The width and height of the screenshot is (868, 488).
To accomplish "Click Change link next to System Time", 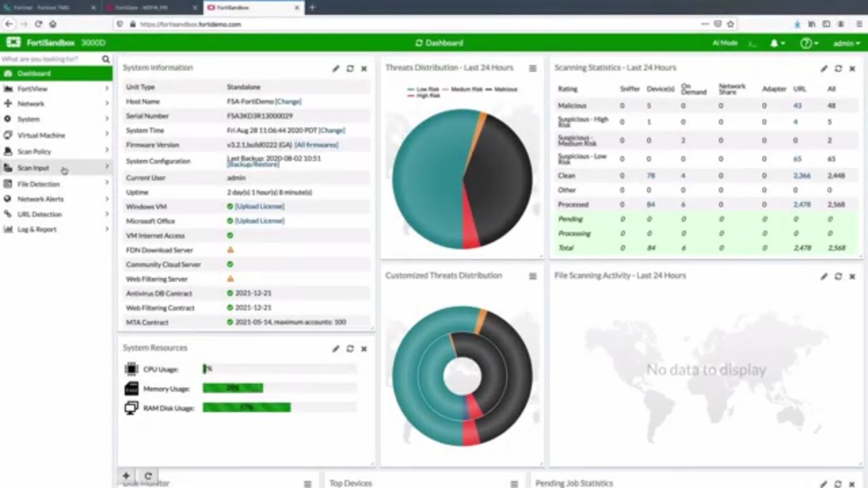I will (x=332, y=130).
